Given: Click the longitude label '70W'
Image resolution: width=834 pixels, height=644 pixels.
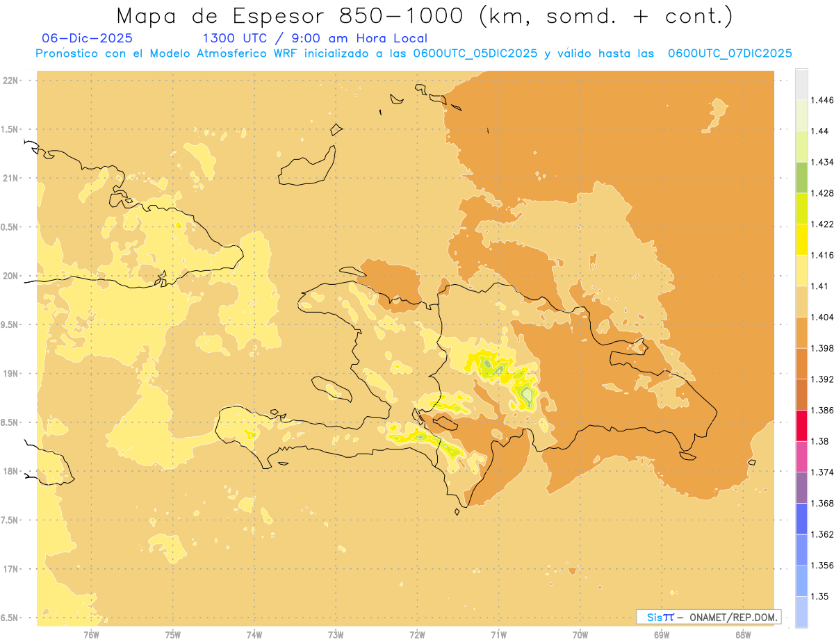Looking at the screenshot, I should [580, 634].
